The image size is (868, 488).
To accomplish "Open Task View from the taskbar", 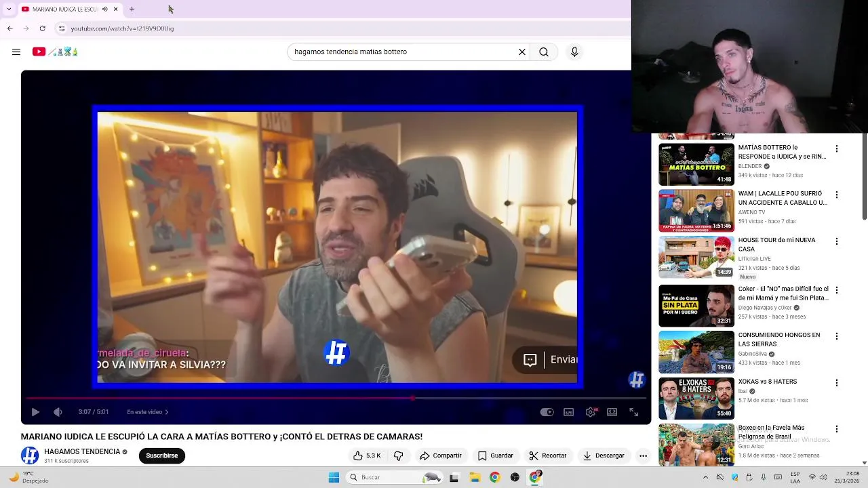I will pyautogui.click(x=454, y=477).
